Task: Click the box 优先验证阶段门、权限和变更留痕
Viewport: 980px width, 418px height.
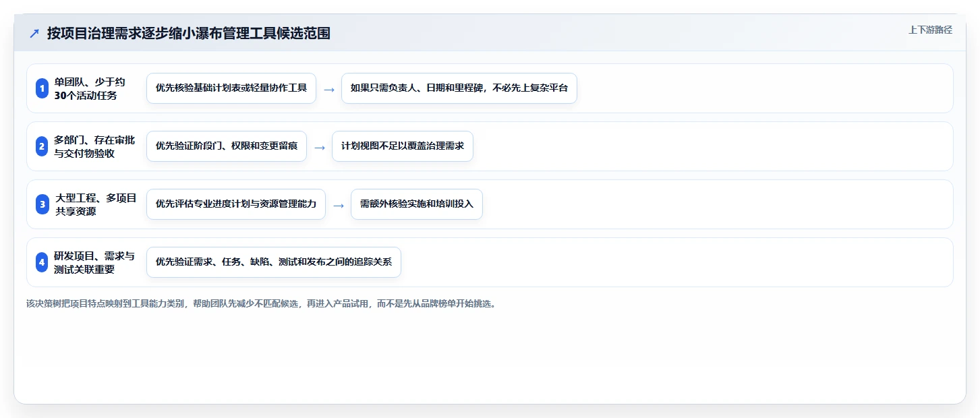Action: (227, 146)
